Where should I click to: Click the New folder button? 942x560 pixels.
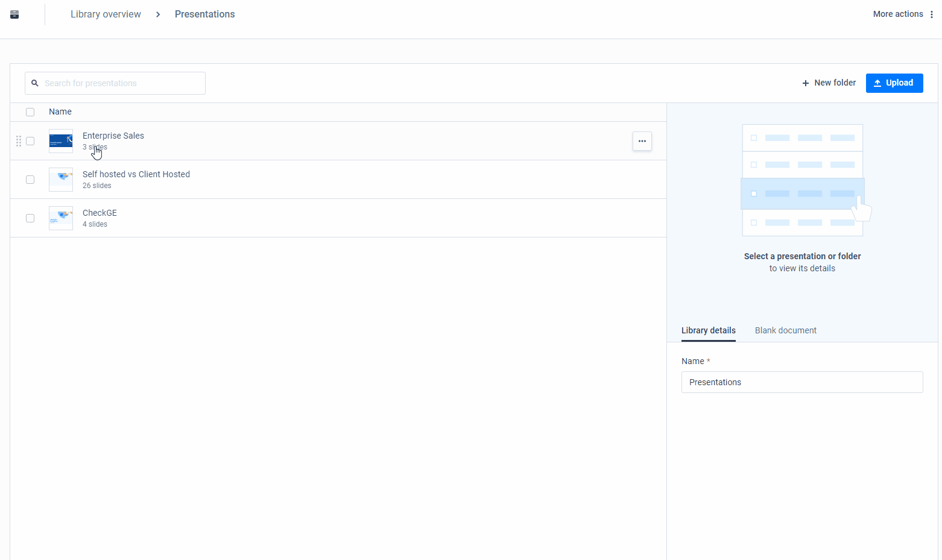[x=835, y=83]
